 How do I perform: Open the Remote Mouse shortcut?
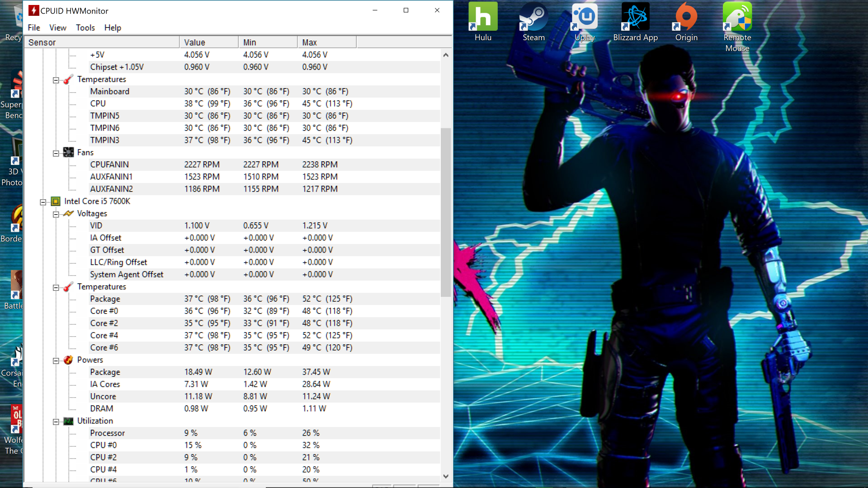(737, 27)
